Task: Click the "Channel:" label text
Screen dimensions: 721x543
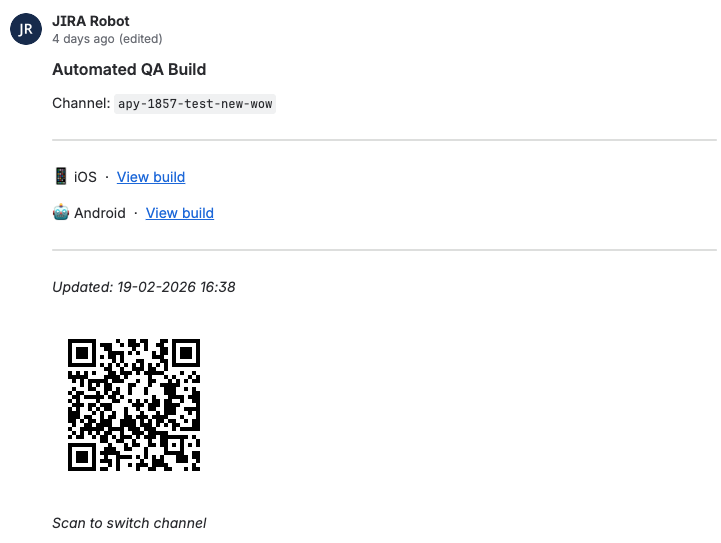Action: coord(81,104)
